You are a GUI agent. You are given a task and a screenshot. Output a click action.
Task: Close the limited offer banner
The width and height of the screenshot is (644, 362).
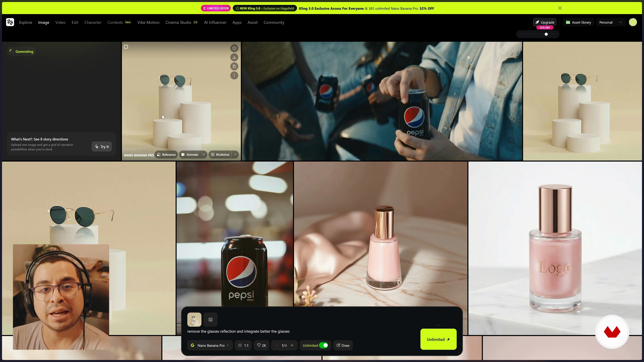(x=560, y=8)
